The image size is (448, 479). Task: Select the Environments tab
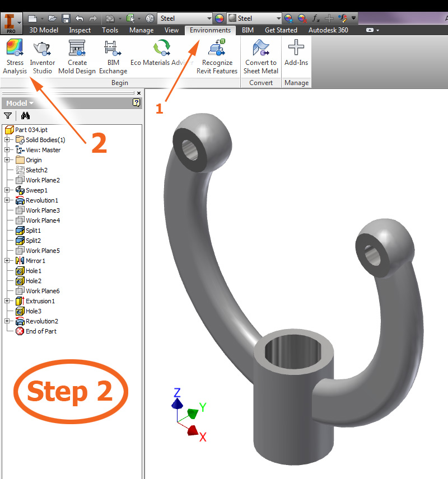click(210, 30)
